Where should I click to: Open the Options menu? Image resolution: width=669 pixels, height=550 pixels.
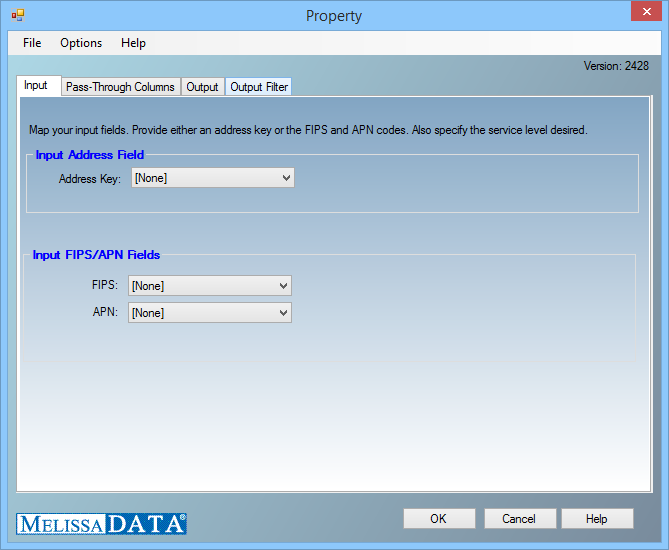[x=81, y=43]
